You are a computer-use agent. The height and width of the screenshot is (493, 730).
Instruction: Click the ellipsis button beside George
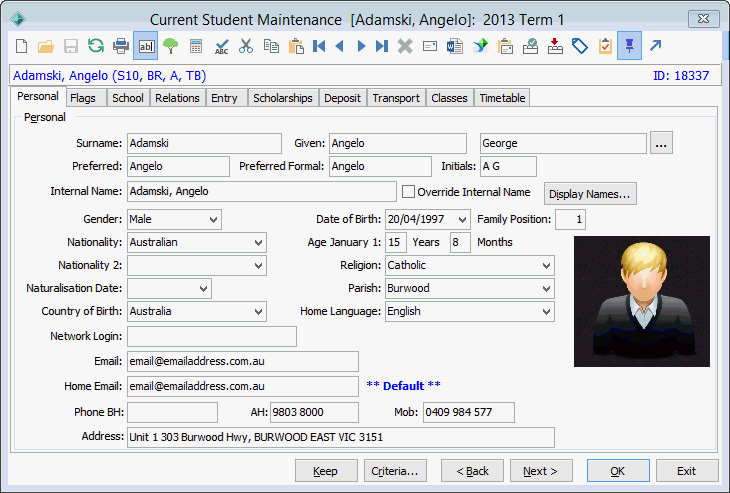[661, 143]
